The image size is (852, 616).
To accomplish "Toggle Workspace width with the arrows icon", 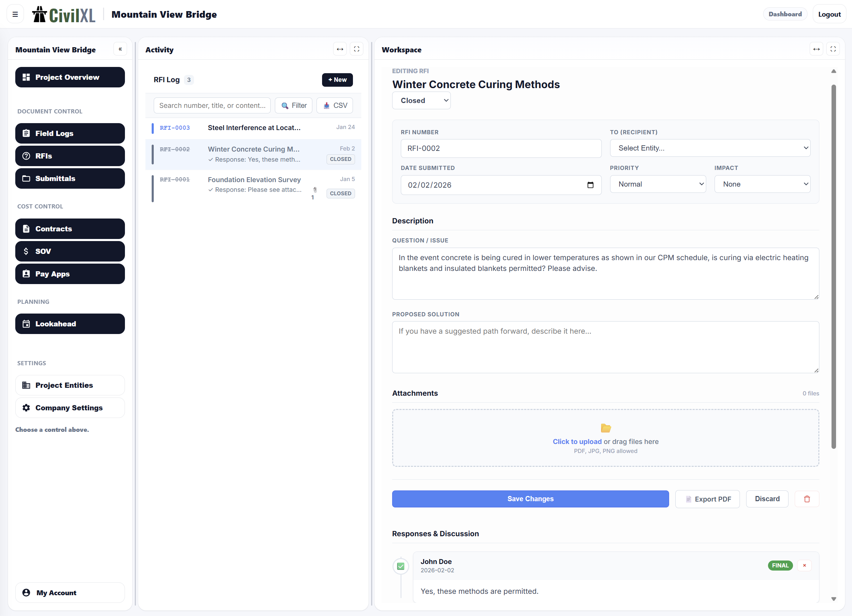I will (x=816, y=49).
